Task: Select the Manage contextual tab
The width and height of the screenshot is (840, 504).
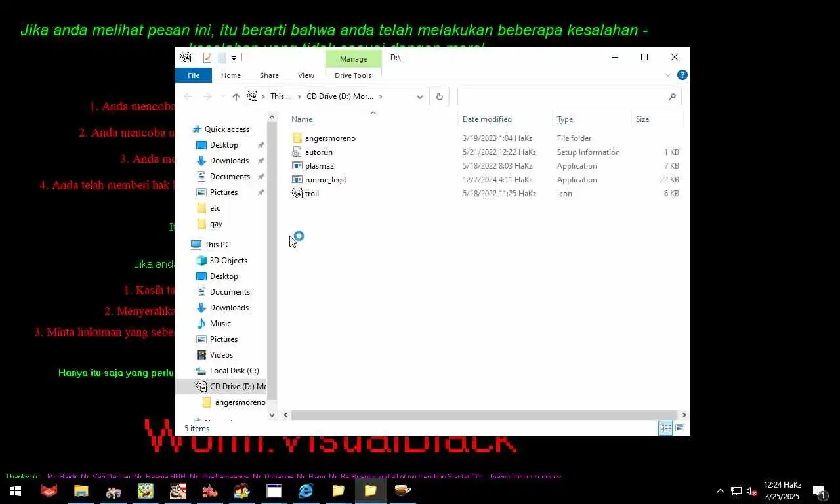Action: click(x=353, y=59)
